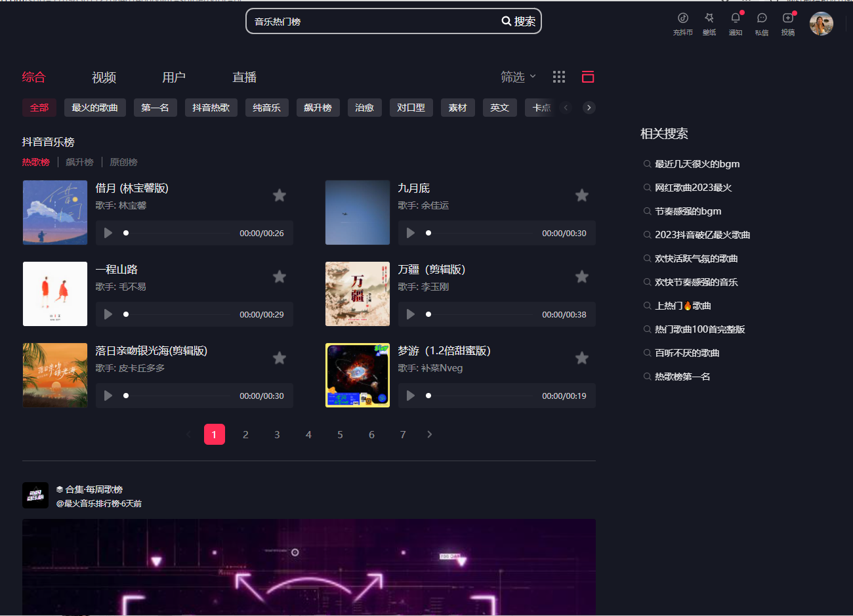This screenshot has width=853, height=616.
Task: Select the 全部 category chip
Action: [x=39, y=108]
